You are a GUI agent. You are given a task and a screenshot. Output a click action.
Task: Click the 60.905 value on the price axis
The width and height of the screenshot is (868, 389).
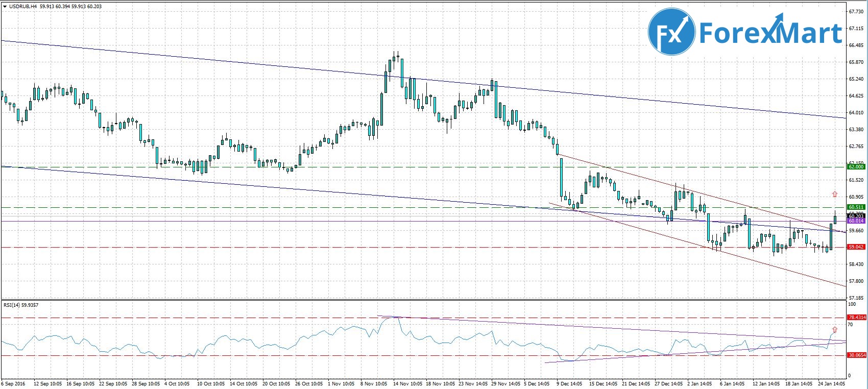[x=856, y=197]
